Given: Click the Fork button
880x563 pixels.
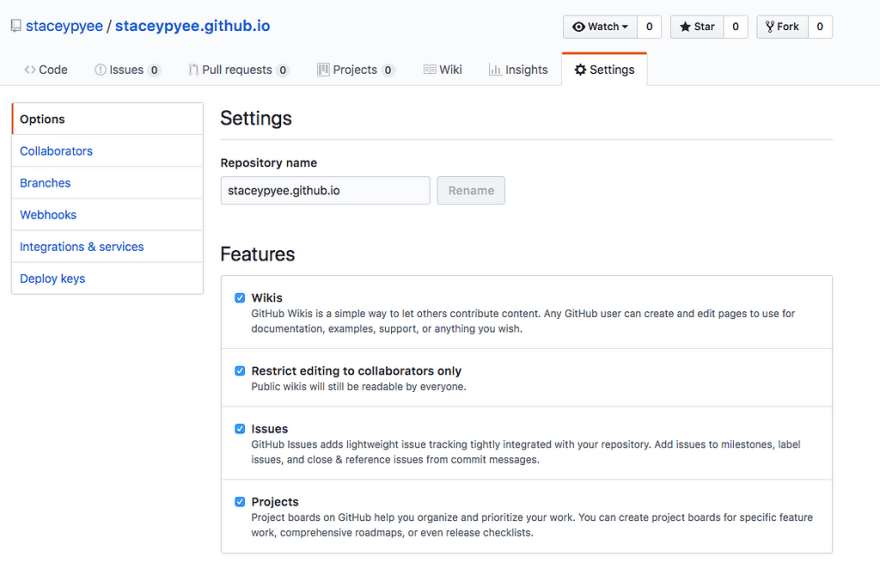Looking at the screenshot, I should coord(782,26).
